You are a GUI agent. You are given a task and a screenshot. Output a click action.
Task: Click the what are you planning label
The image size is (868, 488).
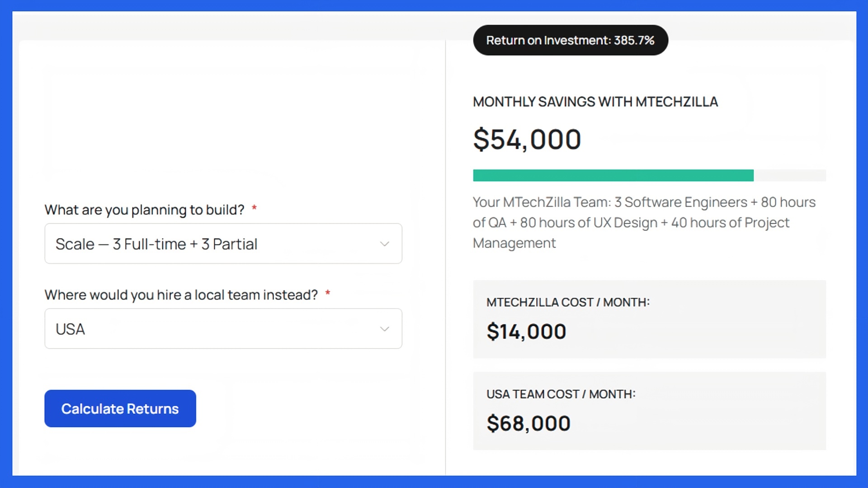coord(145,209)
